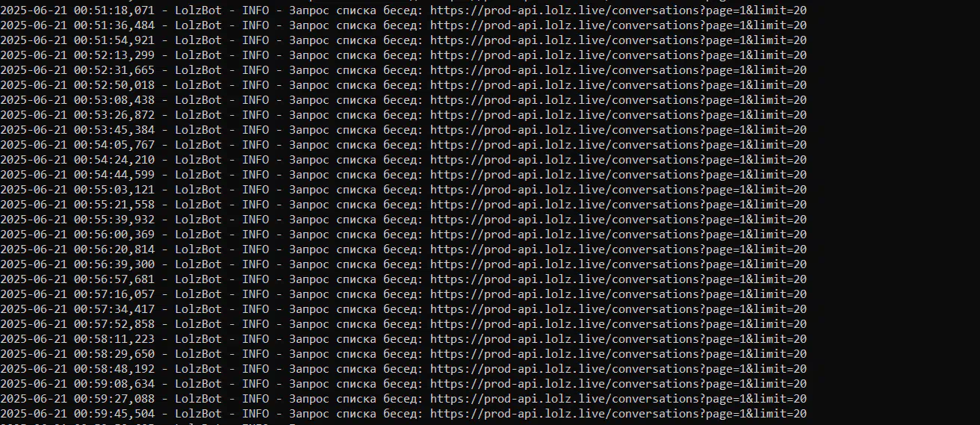Open the URL in the 00:51:36,484 log entry
Image resolution: width=980 pixels, height=425 pixels.
[618, 25]
